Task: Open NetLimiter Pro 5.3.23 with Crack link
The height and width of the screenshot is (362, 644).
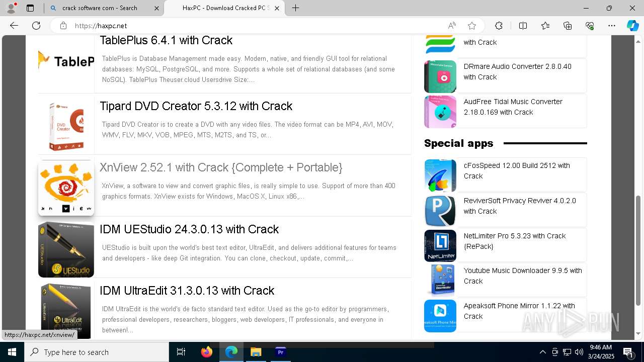Action: coord(515,241)
